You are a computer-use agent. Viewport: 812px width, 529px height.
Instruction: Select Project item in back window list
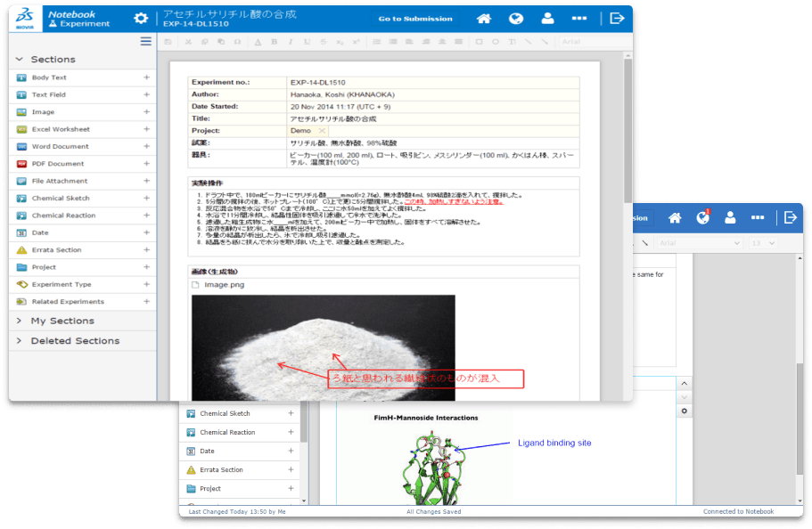[210, 489]
